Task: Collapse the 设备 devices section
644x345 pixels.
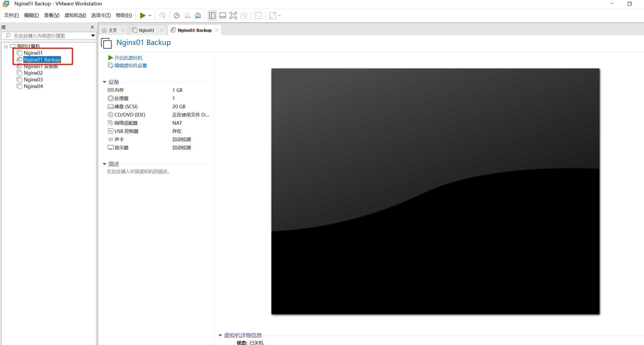Action: [x=105, y=82]
